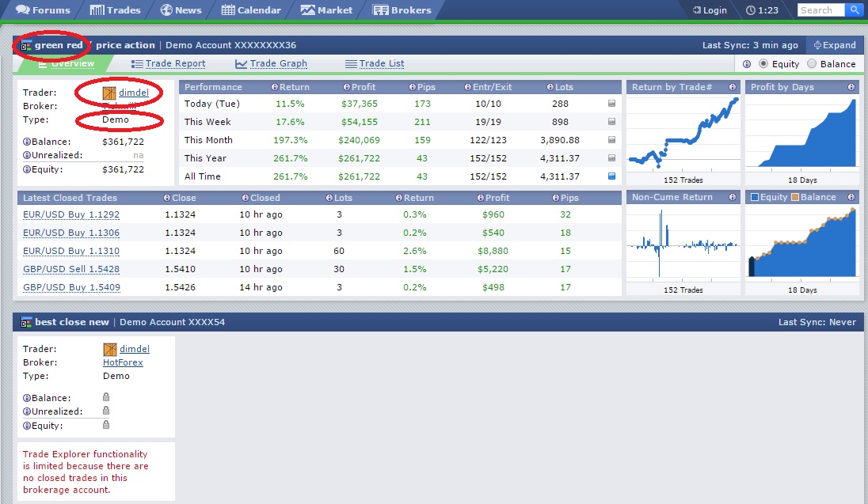Click the best close new explorer title

[x=72, y=322]
